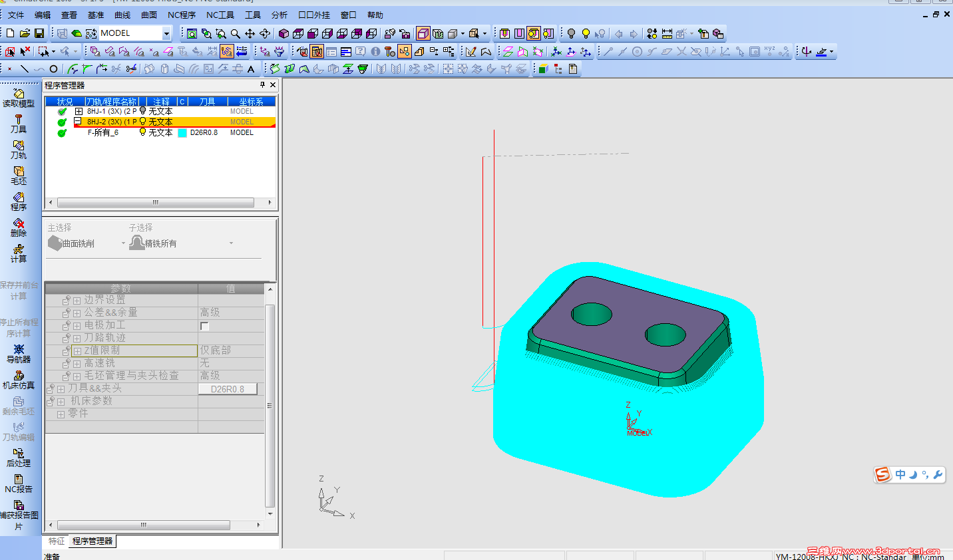Toggle the light bulb for 8HJ-1 toolpath
This screenshot has height=560, width=953.
pyautogui.click(x=142, y=111)
